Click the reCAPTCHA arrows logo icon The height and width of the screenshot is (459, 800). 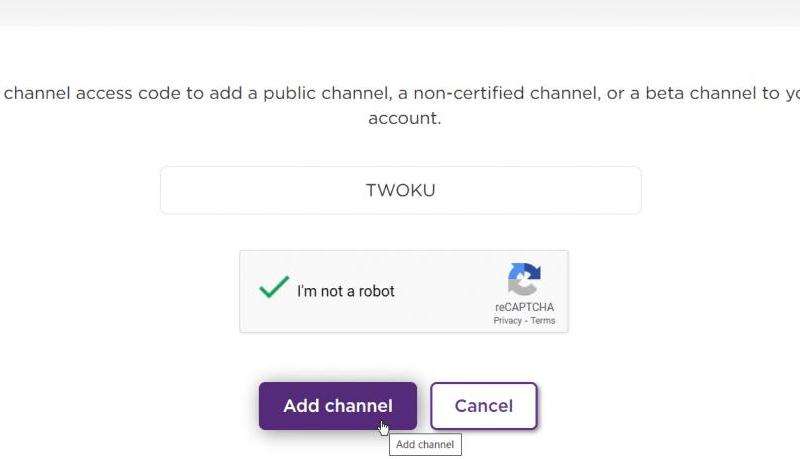[524, 279]
